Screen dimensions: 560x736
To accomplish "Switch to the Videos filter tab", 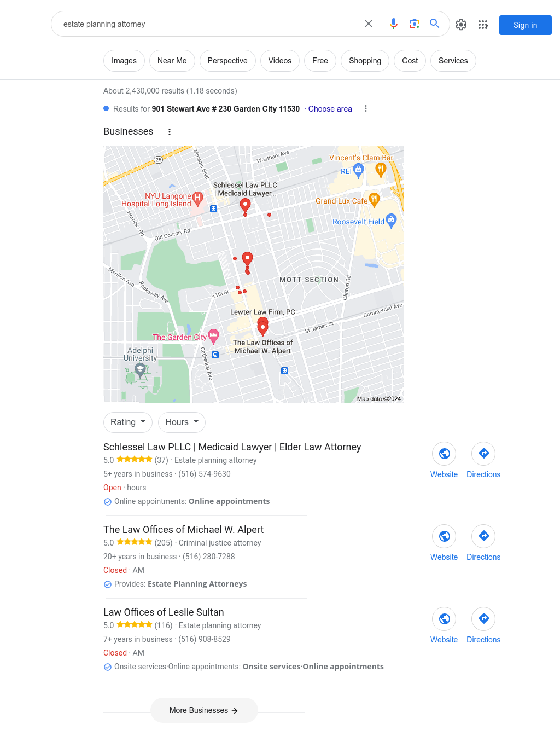I will tap(280, 61).
